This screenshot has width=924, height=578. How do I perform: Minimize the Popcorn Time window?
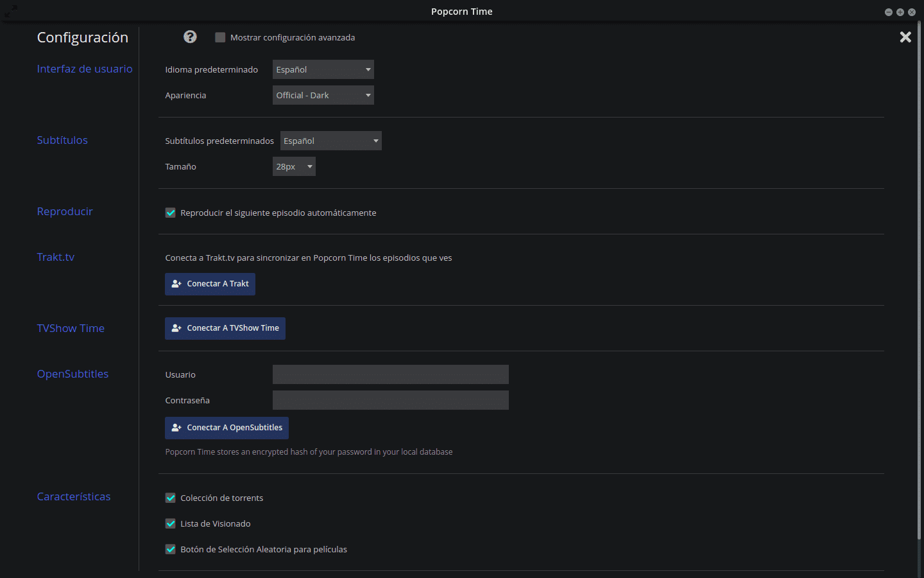(889, 12)
